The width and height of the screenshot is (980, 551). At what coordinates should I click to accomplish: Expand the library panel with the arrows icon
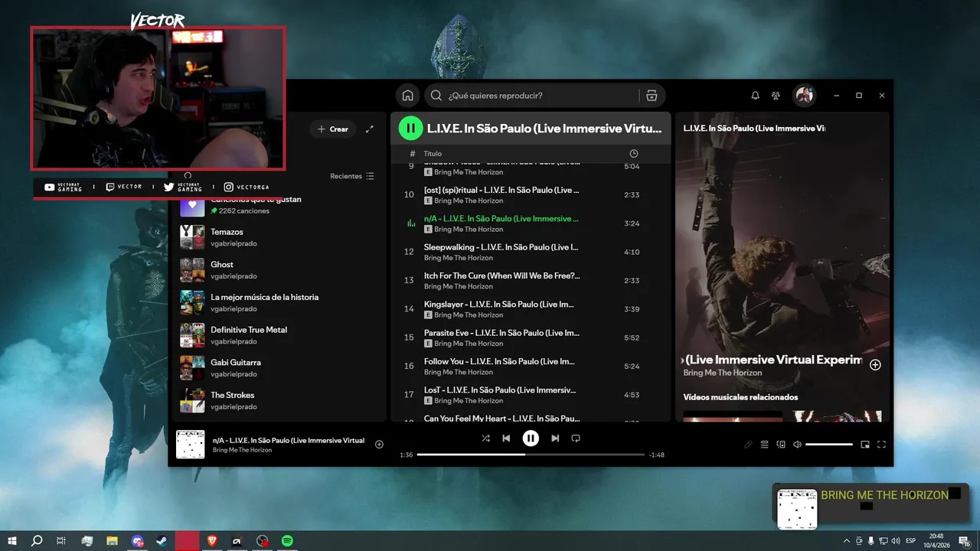coord(370,129)
